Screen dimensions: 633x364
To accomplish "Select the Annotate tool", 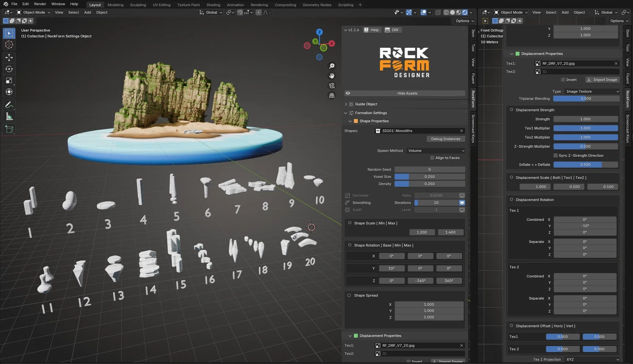I will coord(9,105).
